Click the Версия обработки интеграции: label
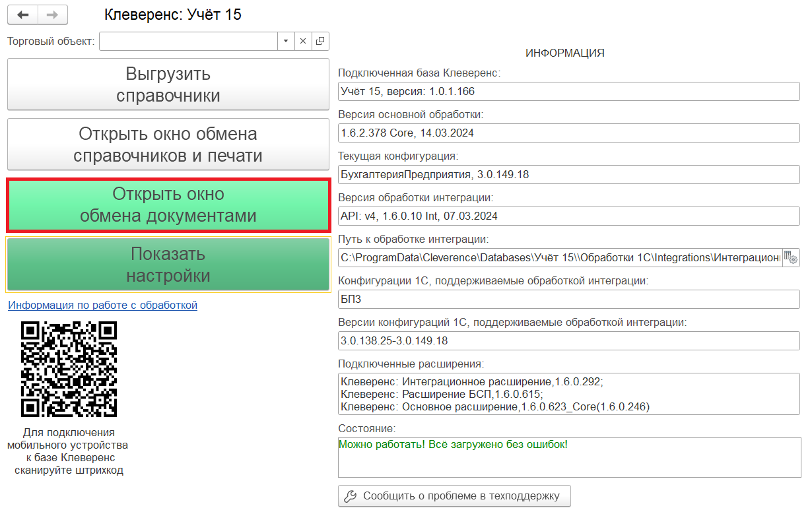 click(x=416, y=197)
